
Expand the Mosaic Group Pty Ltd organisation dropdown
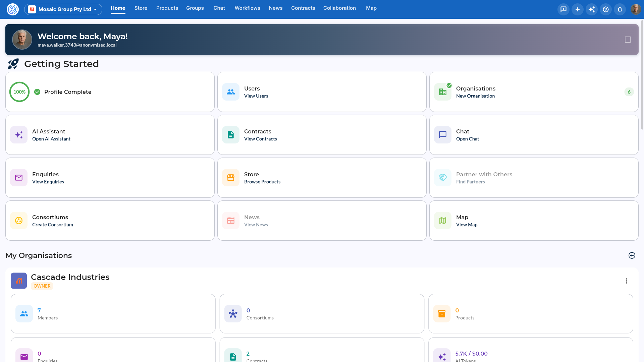point(63,9)
